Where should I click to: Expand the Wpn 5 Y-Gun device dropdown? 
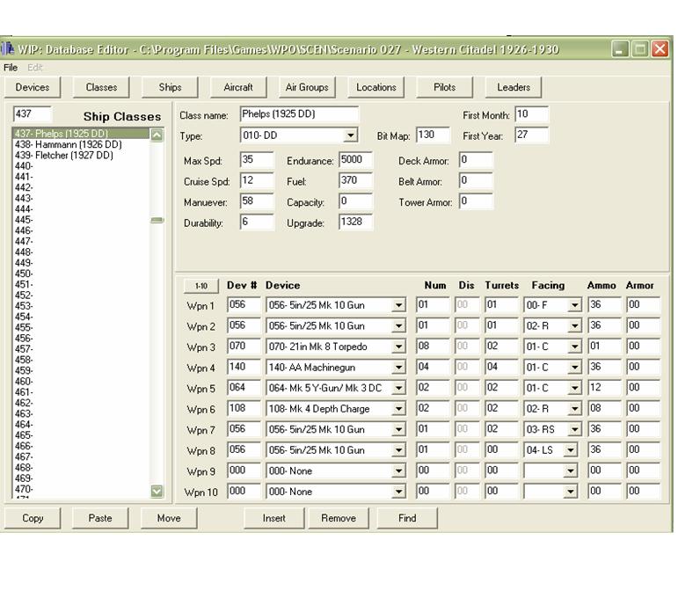[398, 389]
